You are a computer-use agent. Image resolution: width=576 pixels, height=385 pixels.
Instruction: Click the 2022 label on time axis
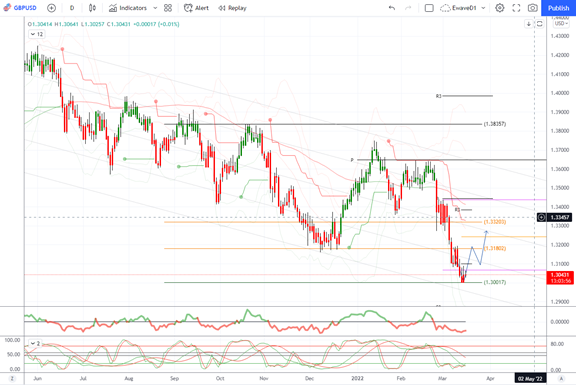(357, 378)
